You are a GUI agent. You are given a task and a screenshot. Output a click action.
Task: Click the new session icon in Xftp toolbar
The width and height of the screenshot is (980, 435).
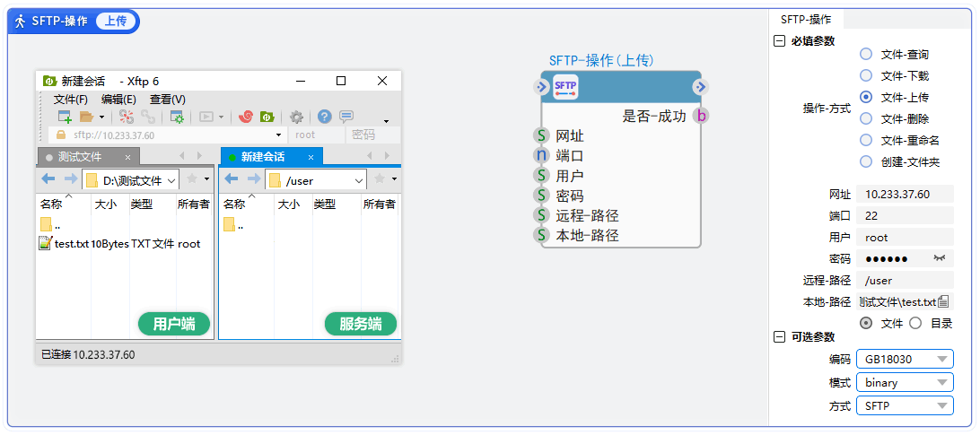coord(65,117)
